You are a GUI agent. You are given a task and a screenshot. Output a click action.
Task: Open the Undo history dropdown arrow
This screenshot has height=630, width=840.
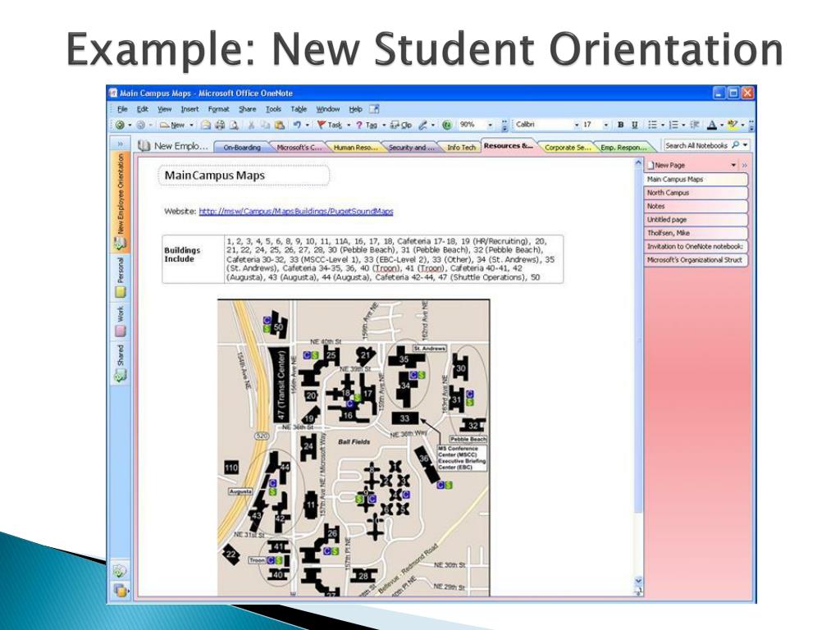click(x=307, y=125)
